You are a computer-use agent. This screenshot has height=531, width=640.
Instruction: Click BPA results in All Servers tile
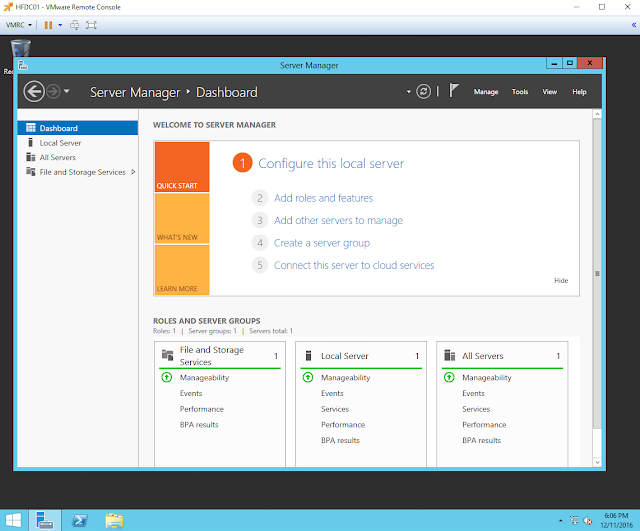click(481, 440)
